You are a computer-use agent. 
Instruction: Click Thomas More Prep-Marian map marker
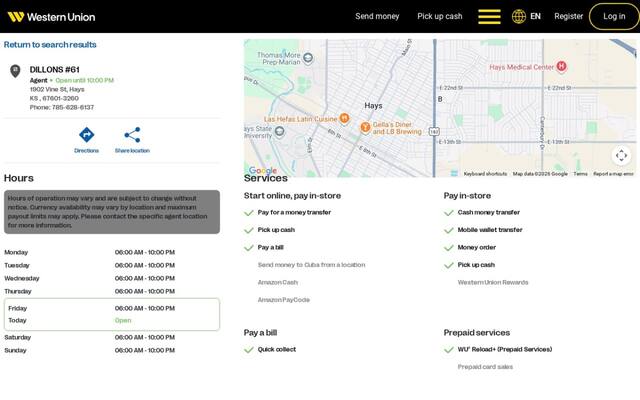point(308,58)
